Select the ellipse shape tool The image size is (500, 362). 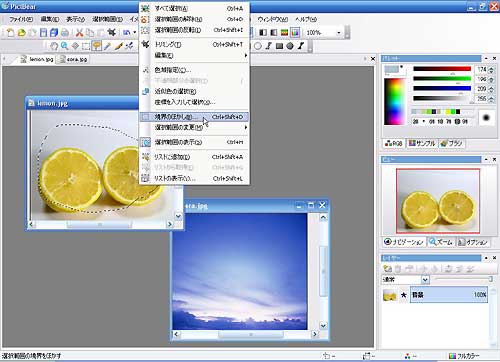coord(258,46)
